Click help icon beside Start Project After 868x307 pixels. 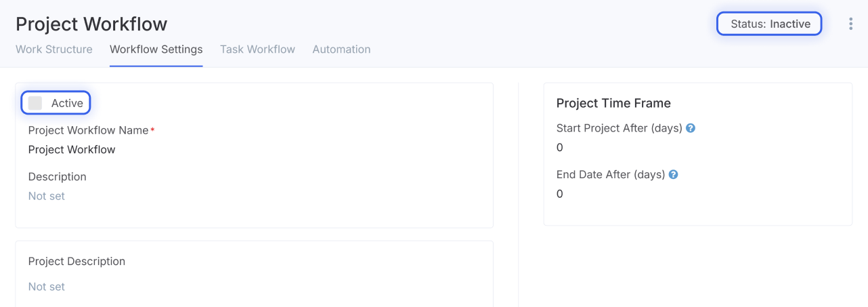coord(691,128)
